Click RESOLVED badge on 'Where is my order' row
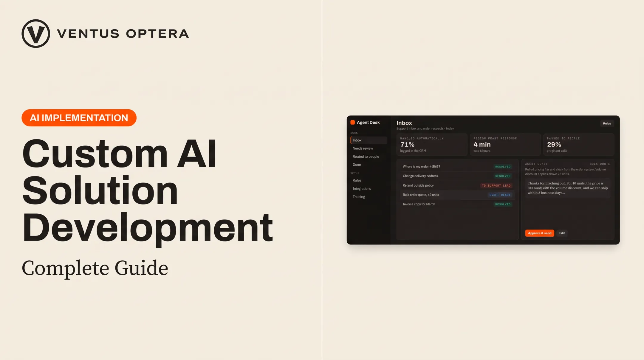644x360 pixels. click(503, 167)
